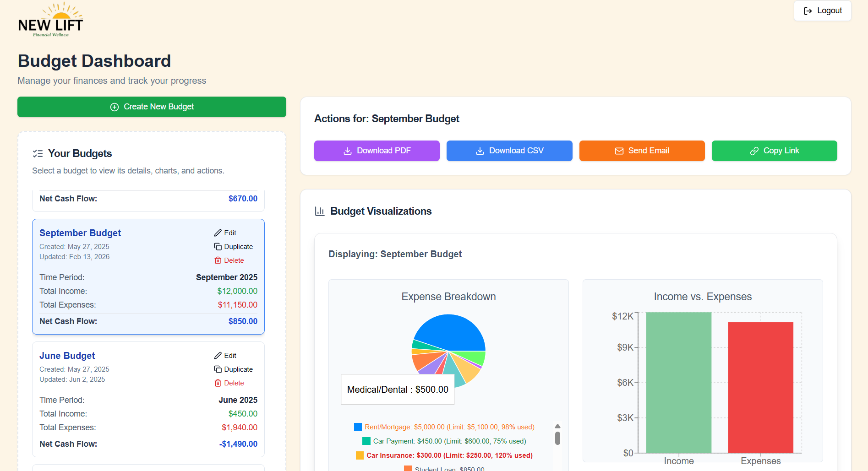Select the September Budget title link
The height and width of the screenshot is (471, 868).
click(80, 233)
